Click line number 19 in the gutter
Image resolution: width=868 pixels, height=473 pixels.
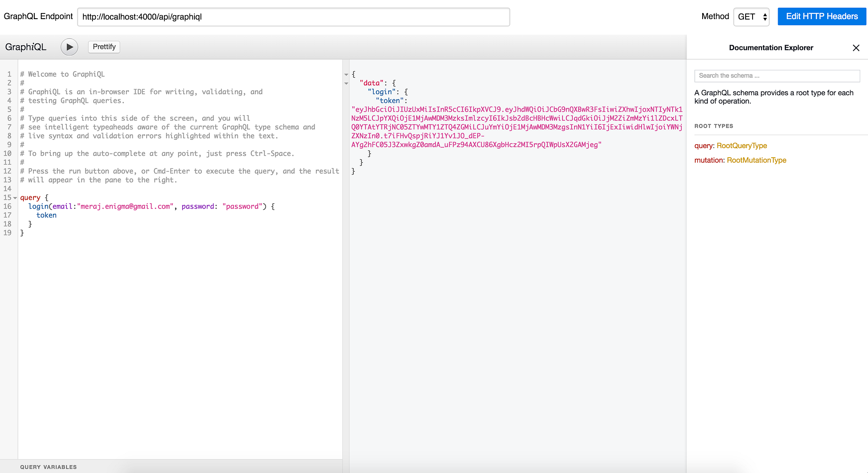tap(7, 233)
